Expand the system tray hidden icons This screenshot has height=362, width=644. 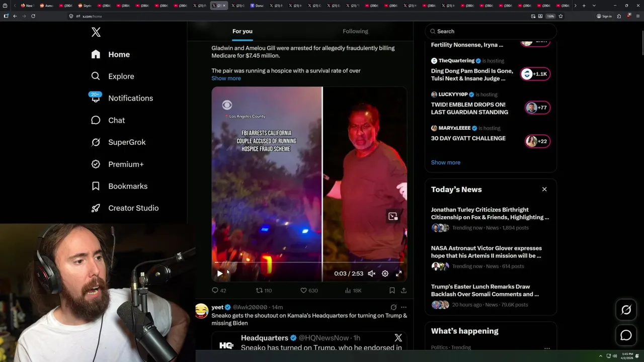point(600,356)
